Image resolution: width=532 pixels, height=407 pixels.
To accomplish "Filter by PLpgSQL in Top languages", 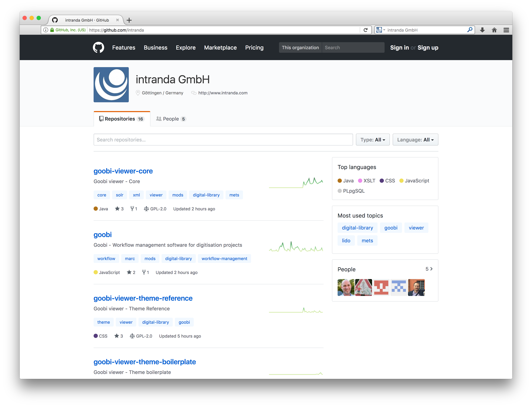I will (351, 191).
